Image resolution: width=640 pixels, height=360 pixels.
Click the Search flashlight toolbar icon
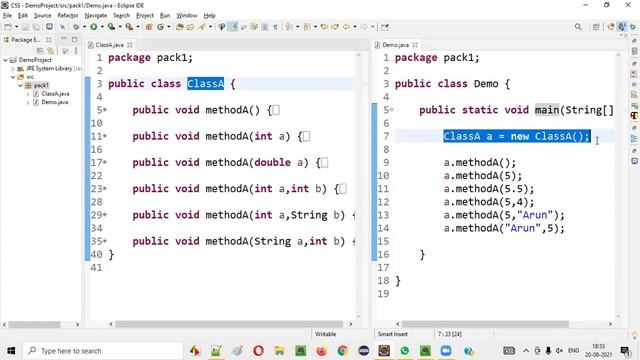pyautogui.click(x=202, y=27)
